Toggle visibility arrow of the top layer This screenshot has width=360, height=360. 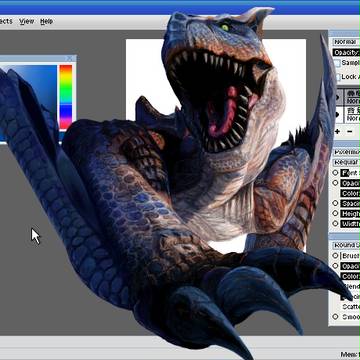coord(338,97)
